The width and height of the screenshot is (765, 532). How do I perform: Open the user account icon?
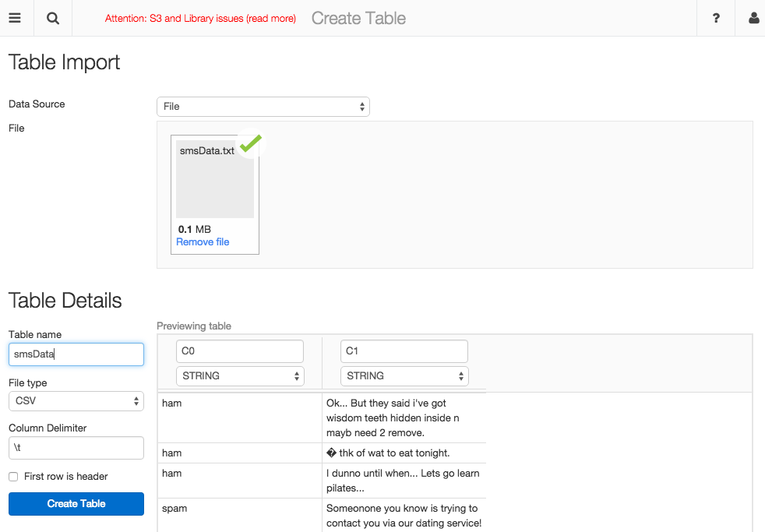tap(753, 18)
